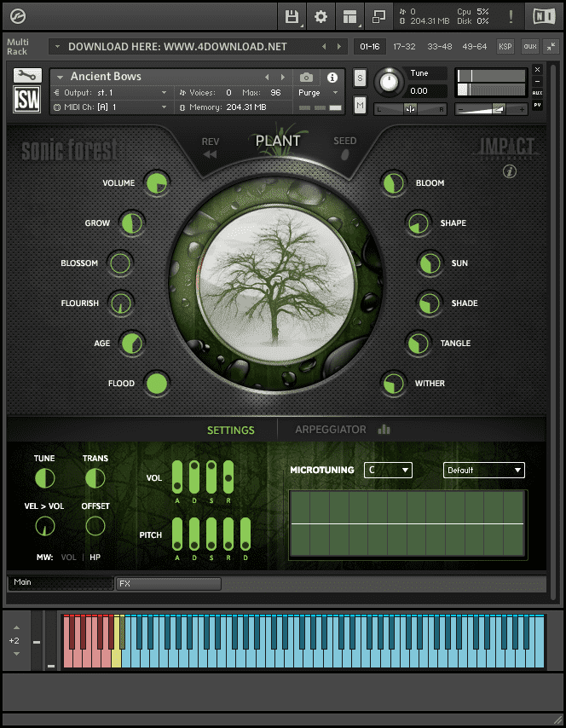566x728 pixels.
Task: Shift keyboard octave up arrow
Action: 17,627
